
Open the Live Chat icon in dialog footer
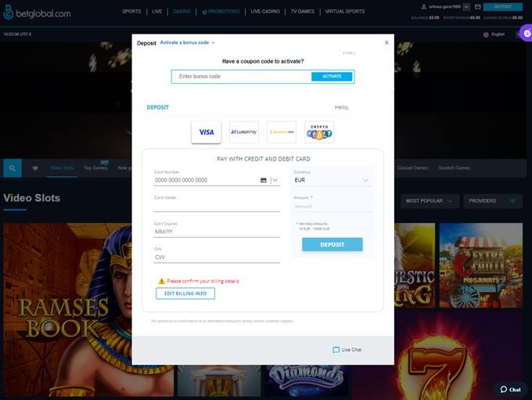coord(336,350)
